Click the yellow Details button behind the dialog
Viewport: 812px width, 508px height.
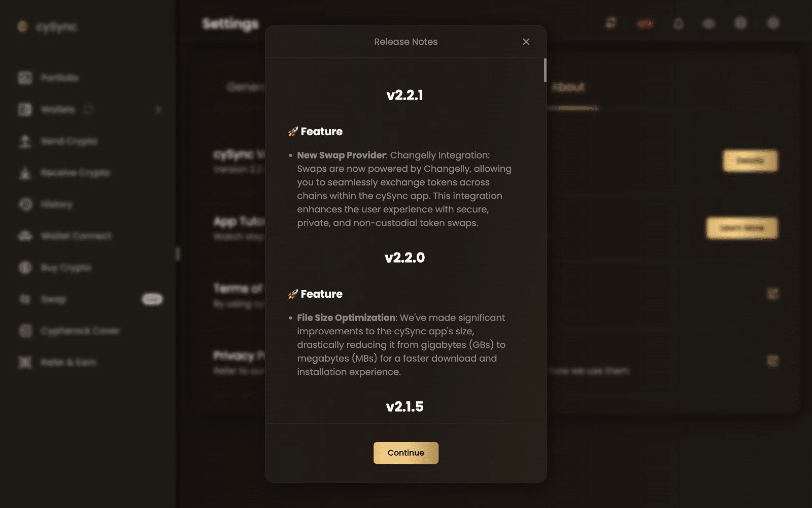pos(750,161)
